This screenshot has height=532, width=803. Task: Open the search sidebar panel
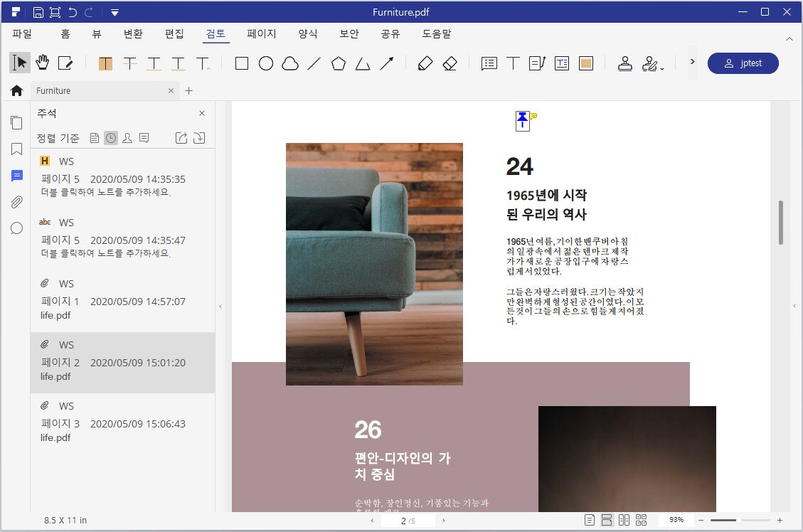pyautogui.click(x=16, y=228)
